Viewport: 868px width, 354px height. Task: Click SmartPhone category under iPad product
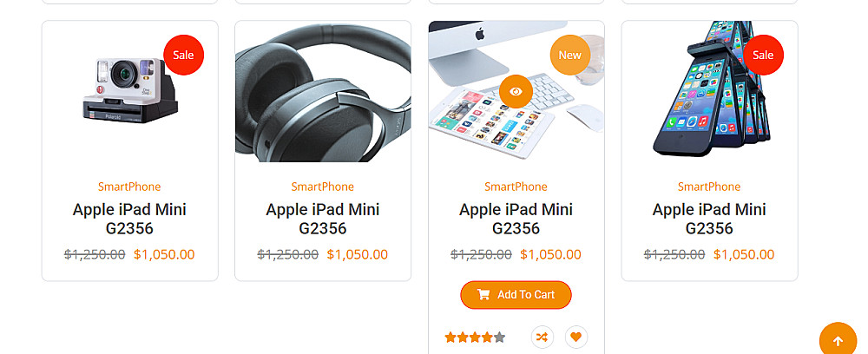pyautogui.click(x=516, y=187)
